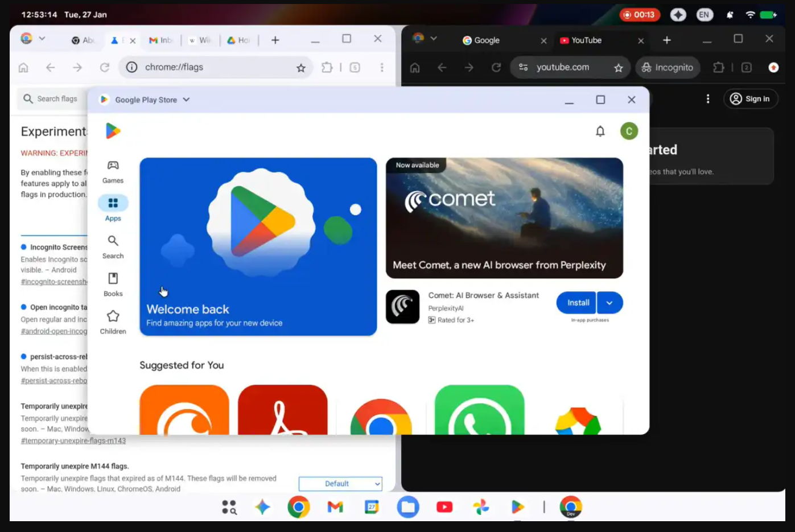
Task: Open Play Store notifications bell
Action: point(600,130)
